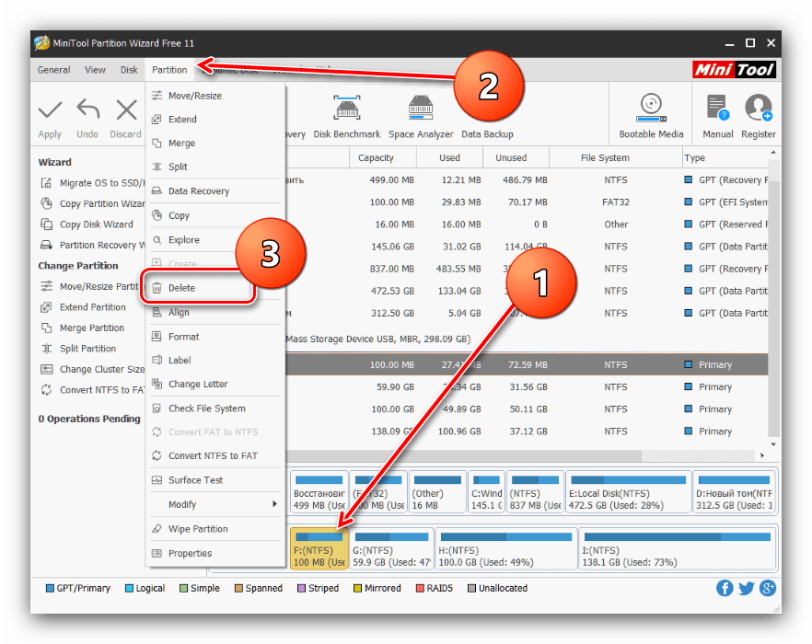The width and height of the screenshot is (812, 644).
Task: Click the Twitter share icon
Action: pyautogui.click(x=747, y=588)
